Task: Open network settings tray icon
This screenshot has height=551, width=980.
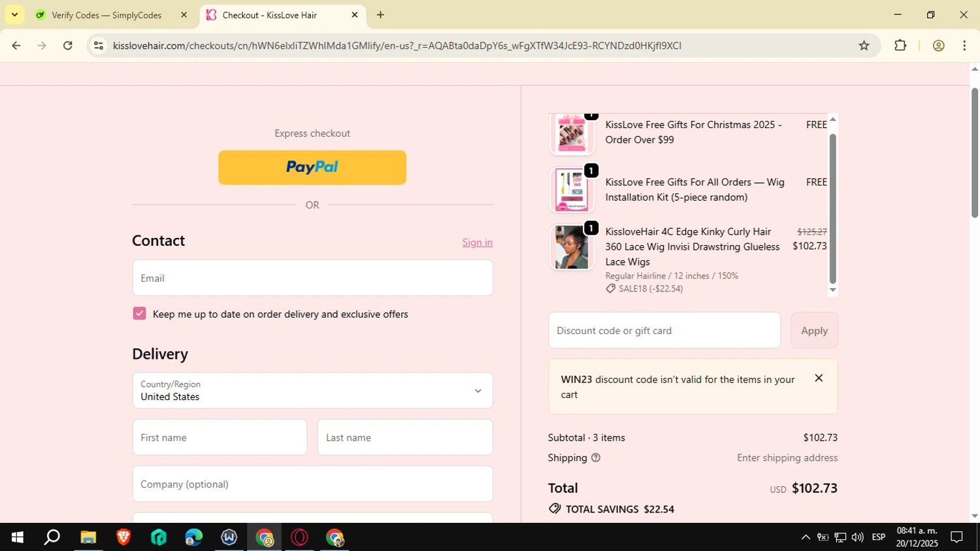Action: coord(840,537)
